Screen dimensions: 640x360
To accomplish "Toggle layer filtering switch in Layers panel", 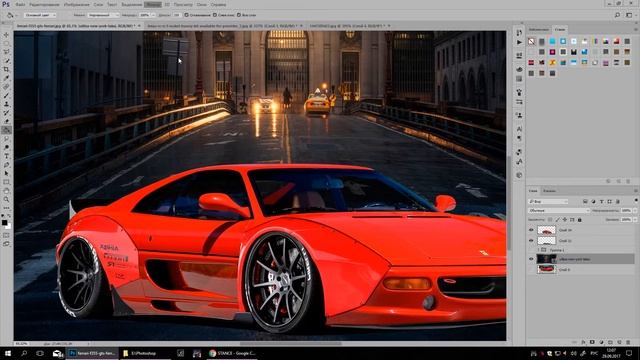I will [636, 201].
